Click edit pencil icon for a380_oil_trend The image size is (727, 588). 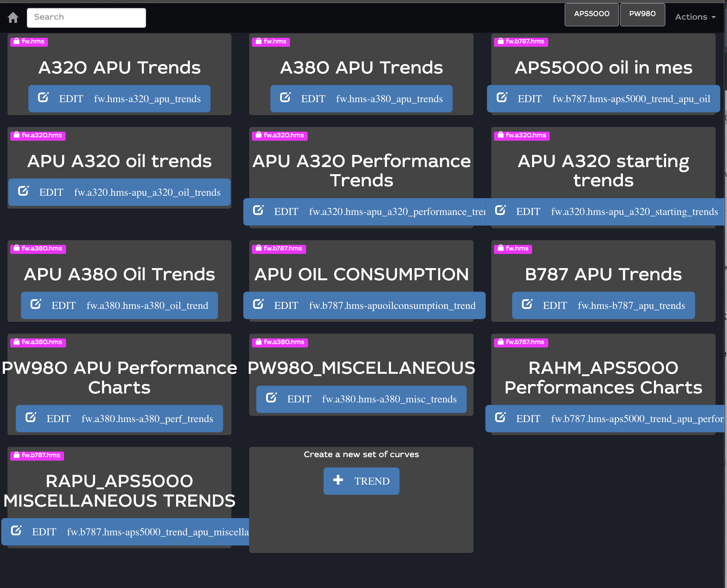point(36,304)
